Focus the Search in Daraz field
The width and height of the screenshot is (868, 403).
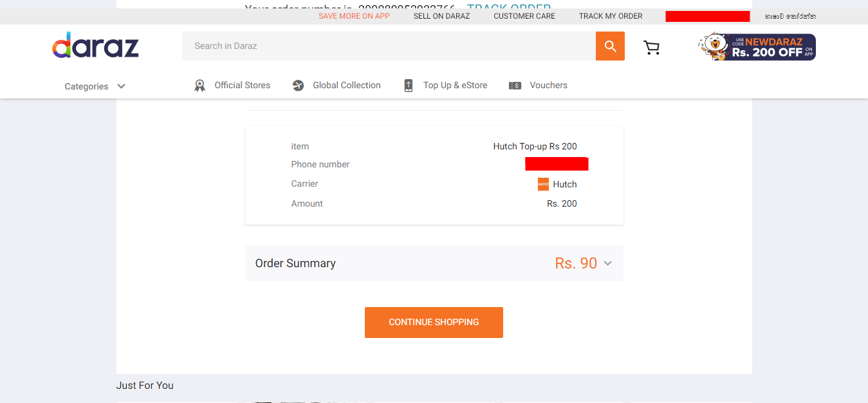coord(389,46)
